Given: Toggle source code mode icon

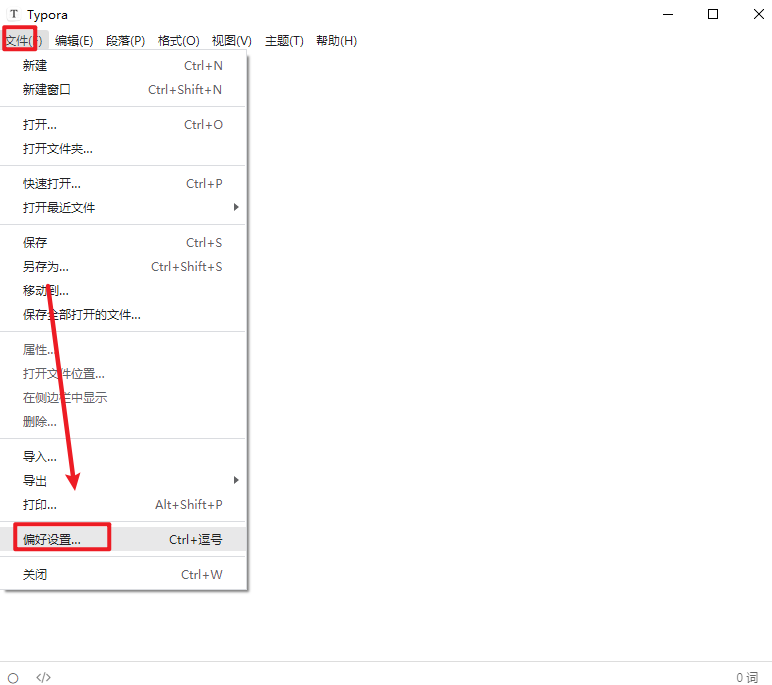Looking at the screenshot, I should [x=43, y=677].
